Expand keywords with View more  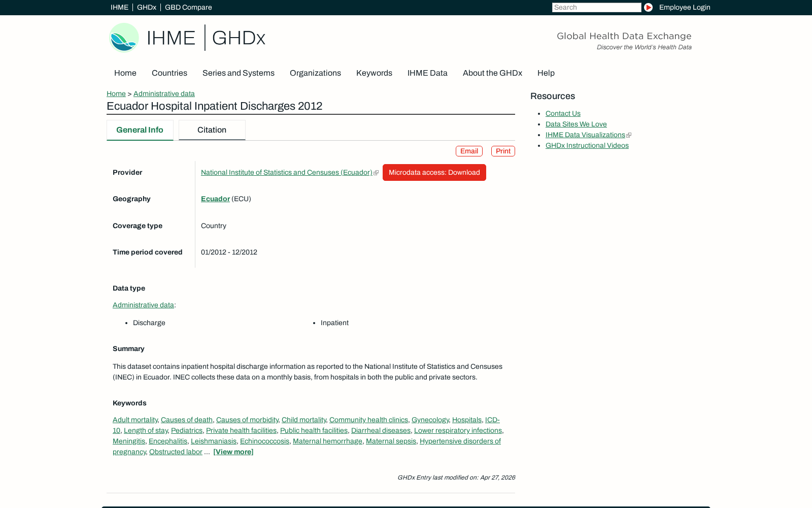233,452
